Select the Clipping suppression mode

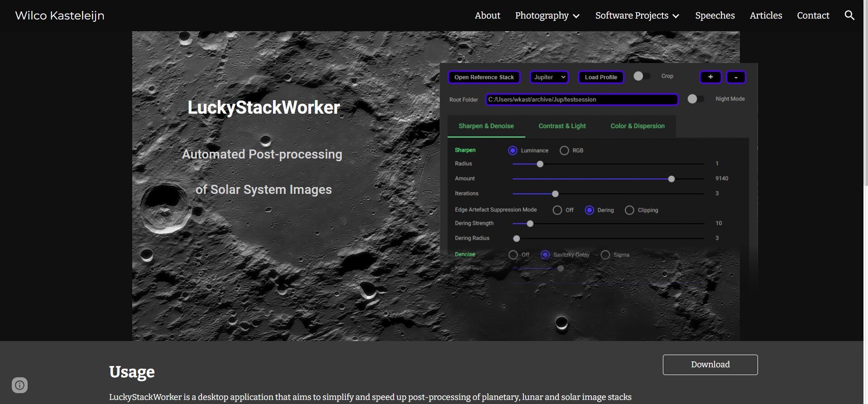(x=629, y=210)
